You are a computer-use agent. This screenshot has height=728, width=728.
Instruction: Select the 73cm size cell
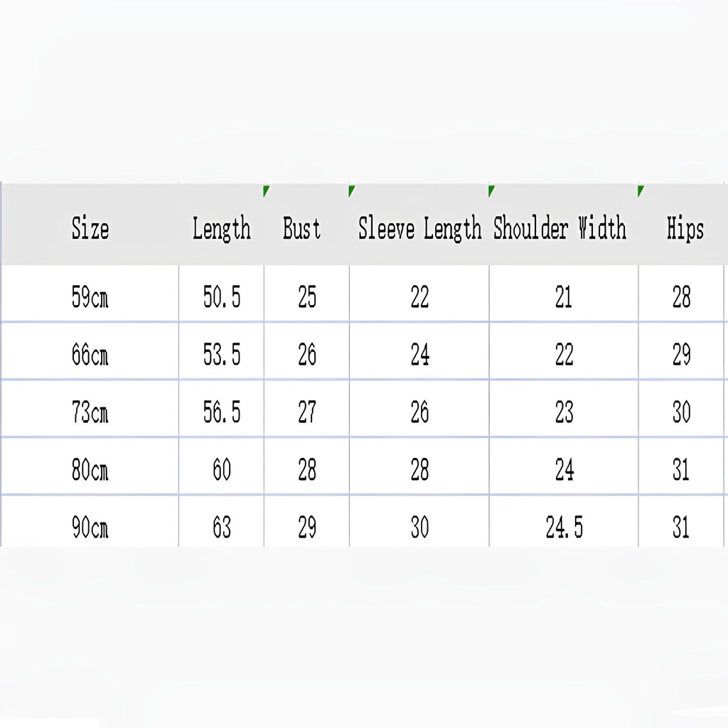(x=90, y=412)
